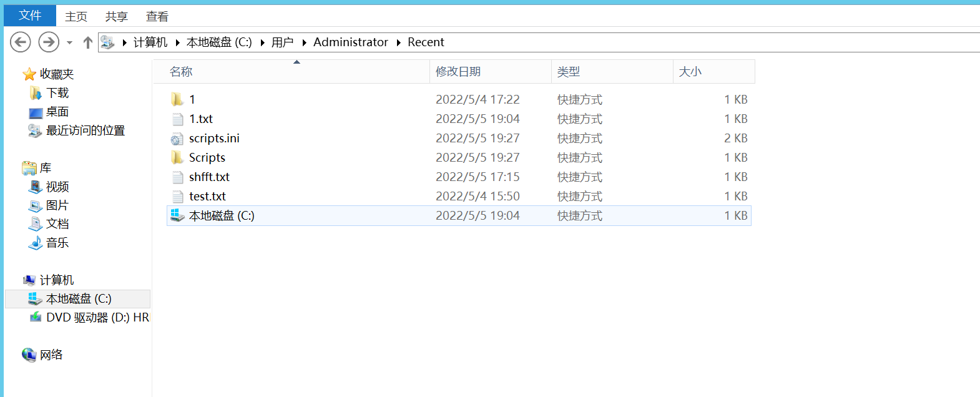
Task: Sort files by 修改日期 column
Action: tap(458, 72)
